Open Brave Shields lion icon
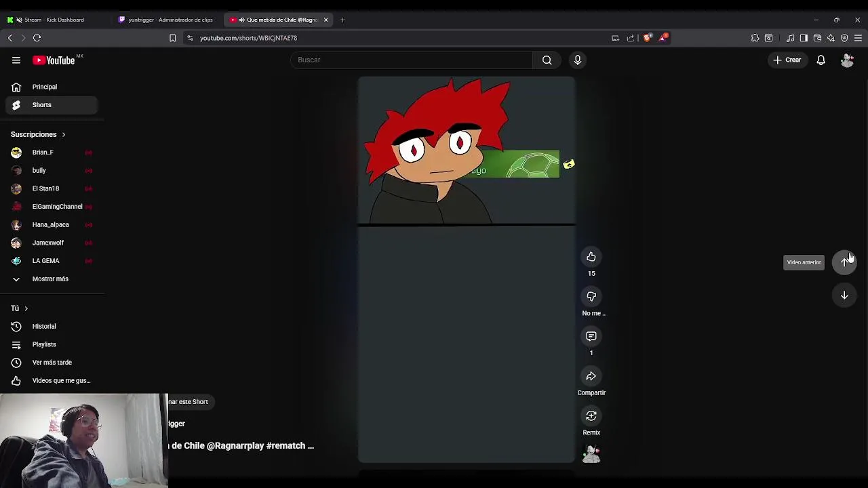Image resolution: width=868 pixels, height=488 pixels. pos(647,38)
